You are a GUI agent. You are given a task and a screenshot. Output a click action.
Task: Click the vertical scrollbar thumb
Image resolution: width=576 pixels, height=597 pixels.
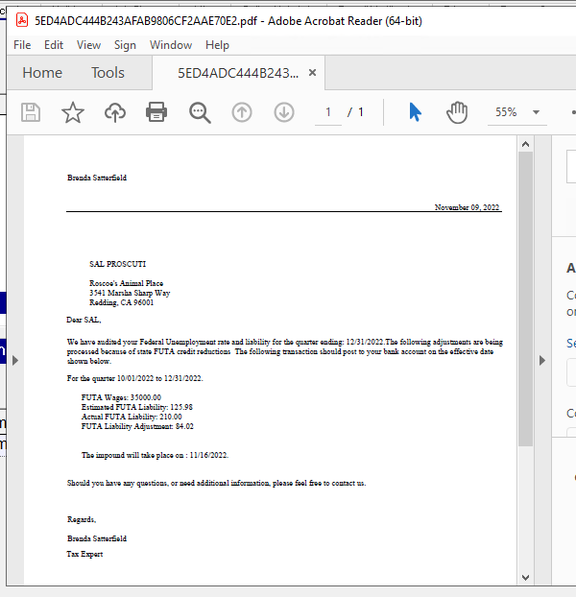tap(525, 299)
